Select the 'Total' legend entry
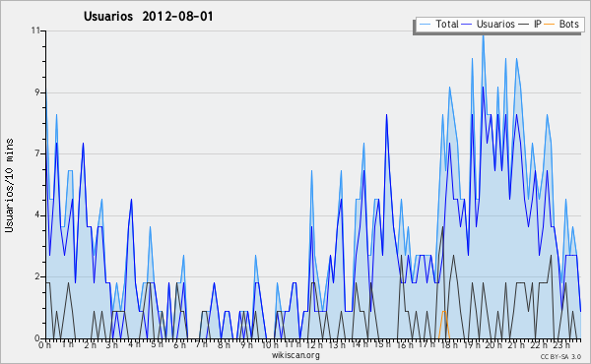This screenshot has height=364, width=591. [x=439, y=24]
